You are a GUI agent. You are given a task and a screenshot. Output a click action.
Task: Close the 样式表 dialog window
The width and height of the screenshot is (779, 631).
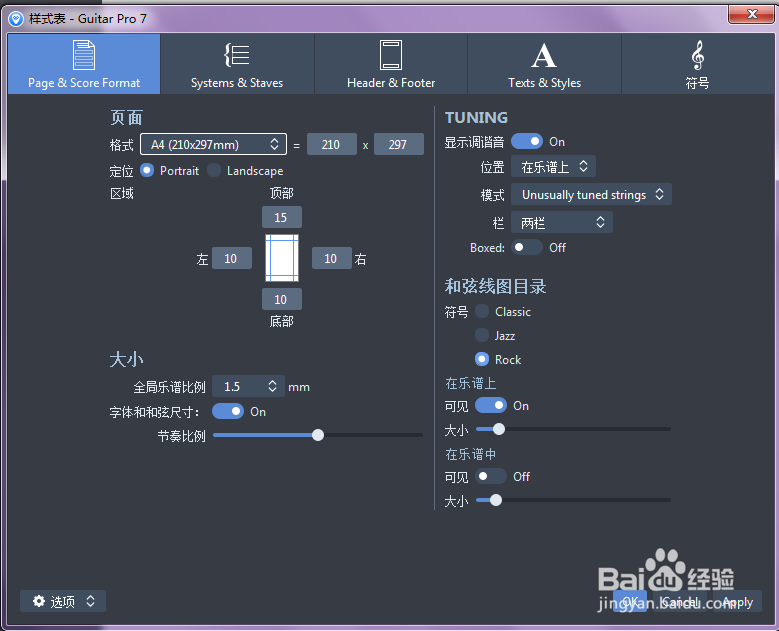tap(751, 14)
